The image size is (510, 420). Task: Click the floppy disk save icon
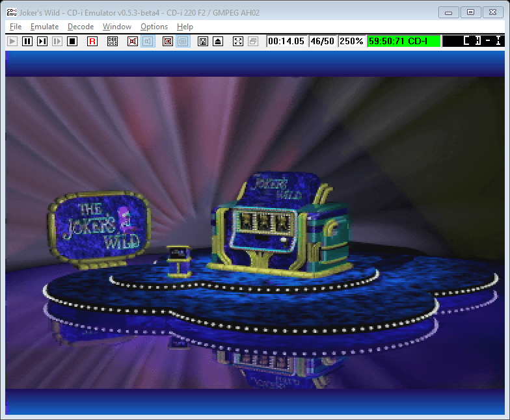[203, 41]
